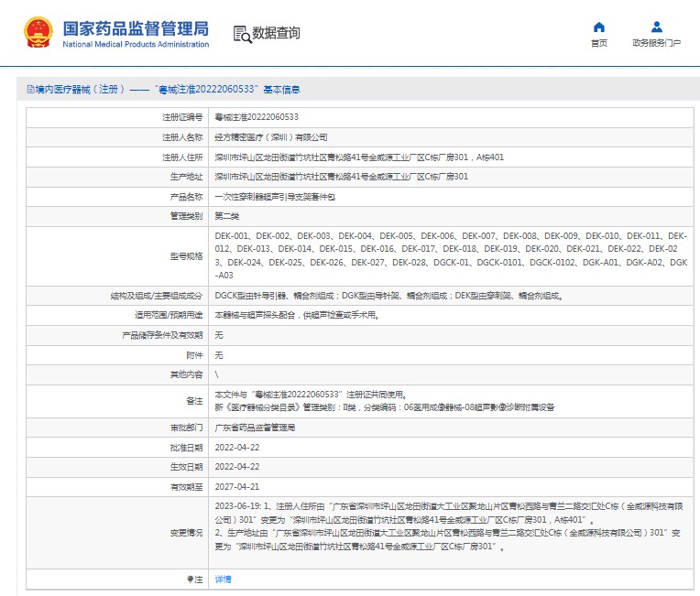
Task: Click the 注册证编号 label
Action: (x=182, y=117)
